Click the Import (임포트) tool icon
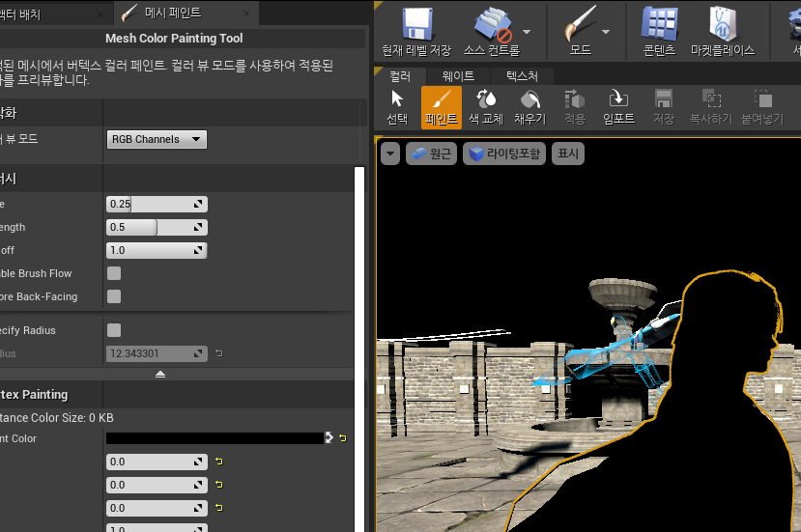 coord(618,107)
